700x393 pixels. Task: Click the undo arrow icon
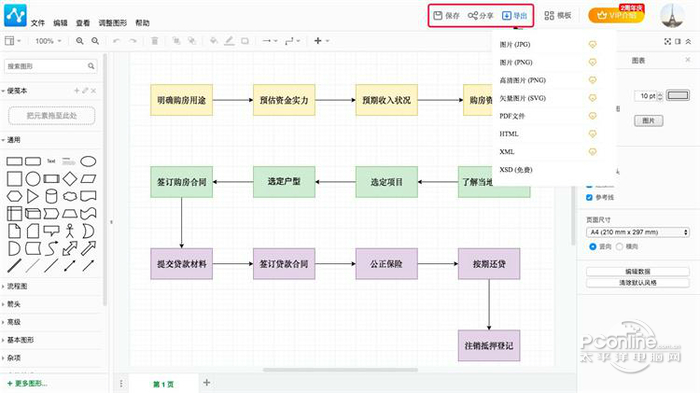pyautogui.click(x=117, y=41)
